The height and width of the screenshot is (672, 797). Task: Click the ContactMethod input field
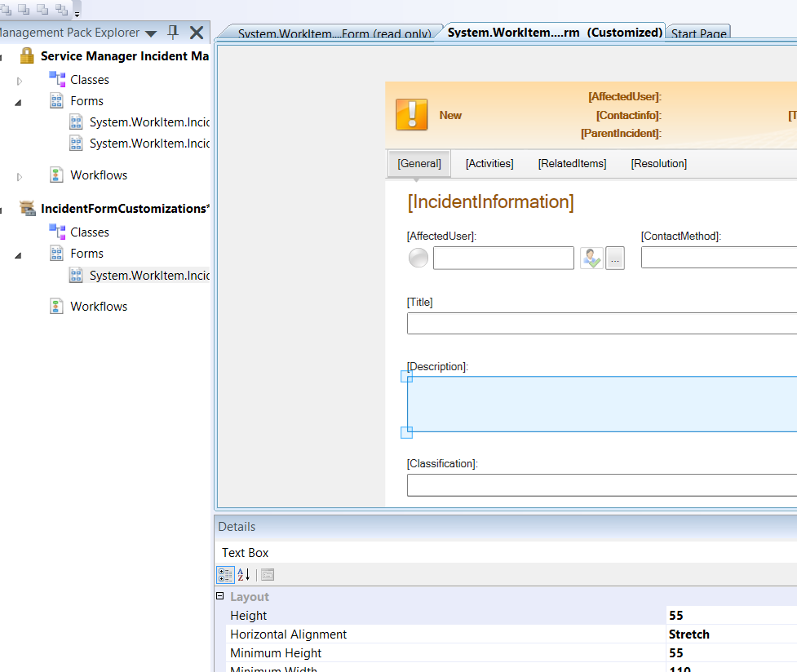719,257
